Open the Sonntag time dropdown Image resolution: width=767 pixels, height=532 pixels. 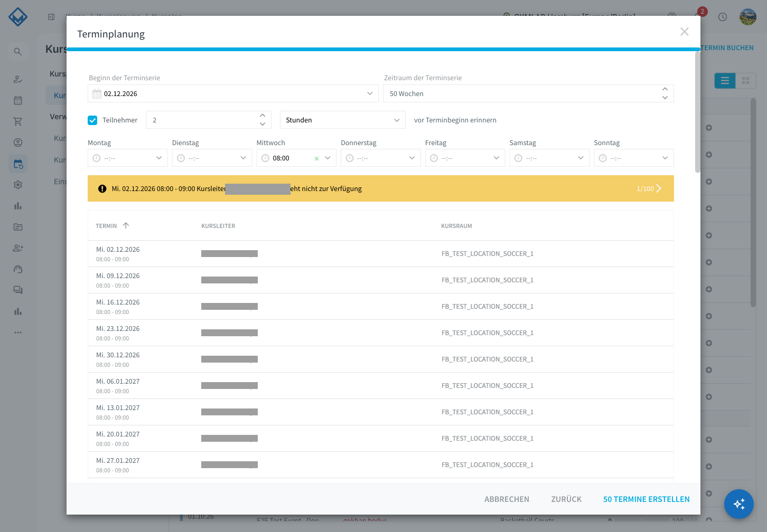[634, 158]
